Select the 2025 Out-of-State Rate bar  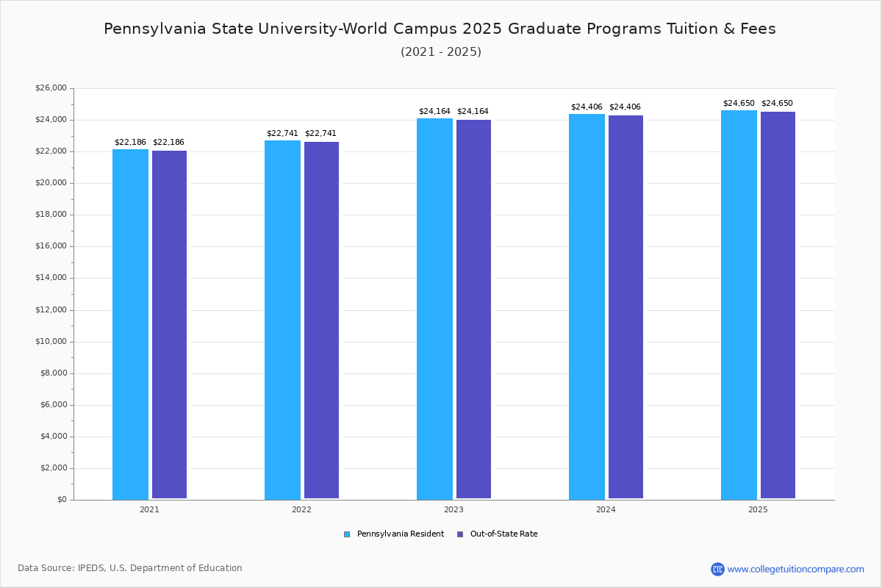click(x=778, y=305)
